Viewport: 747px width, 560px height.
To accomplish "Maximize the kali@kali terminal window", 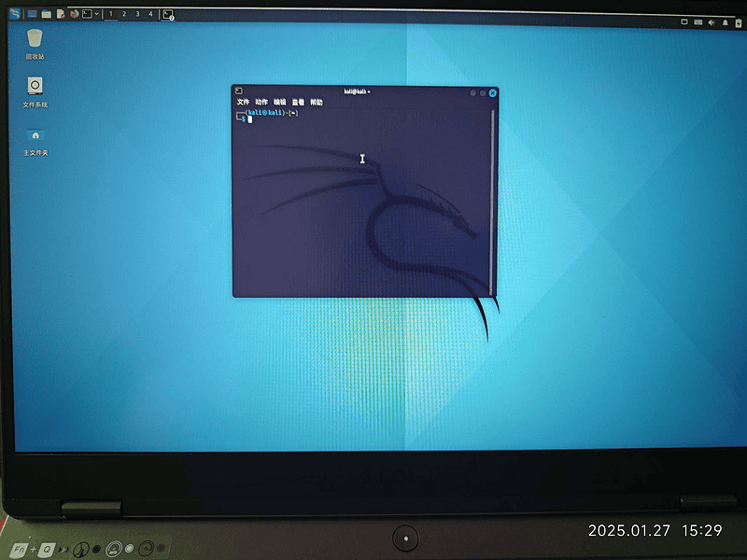I will (x=483, y=93).
